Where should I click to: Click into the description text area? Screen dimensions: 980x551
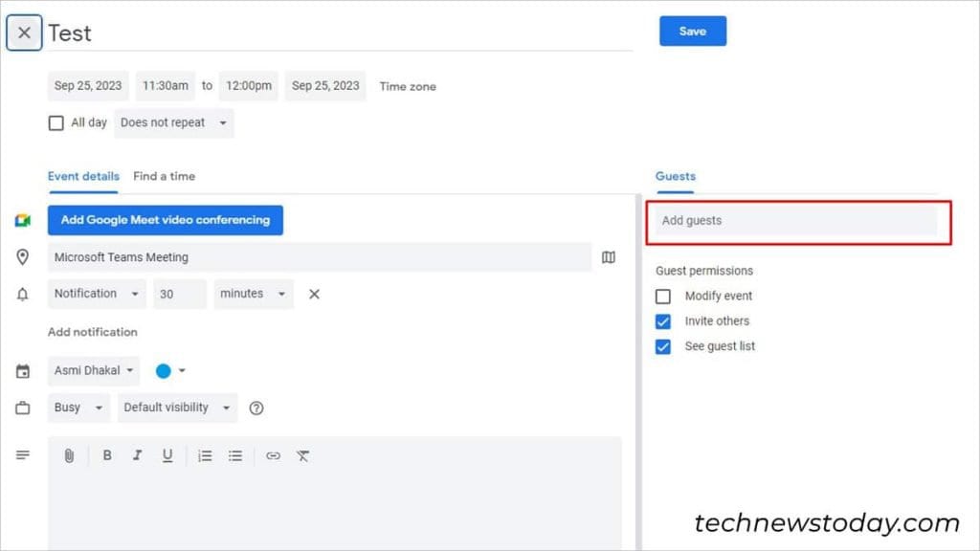335,511
